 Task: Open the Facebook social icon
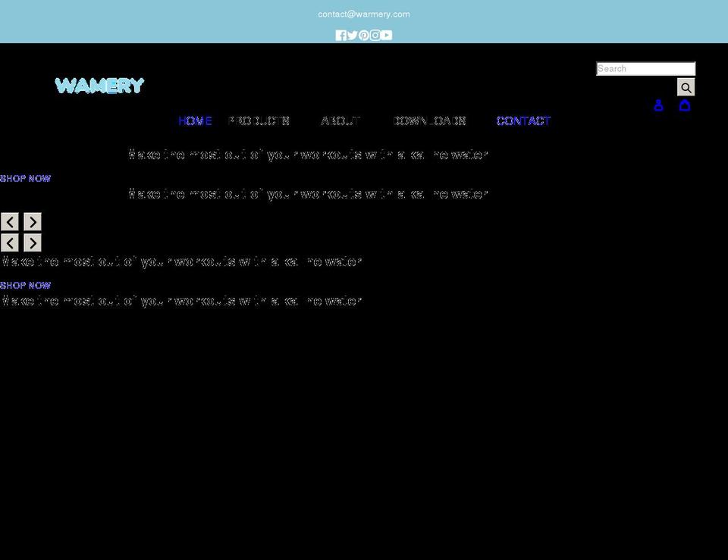340,36
